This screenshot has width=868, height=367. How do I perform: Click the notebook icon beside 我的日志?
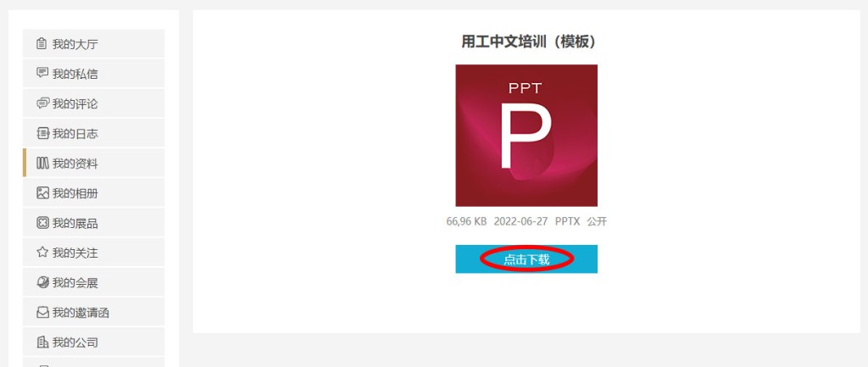click(42, 133)
